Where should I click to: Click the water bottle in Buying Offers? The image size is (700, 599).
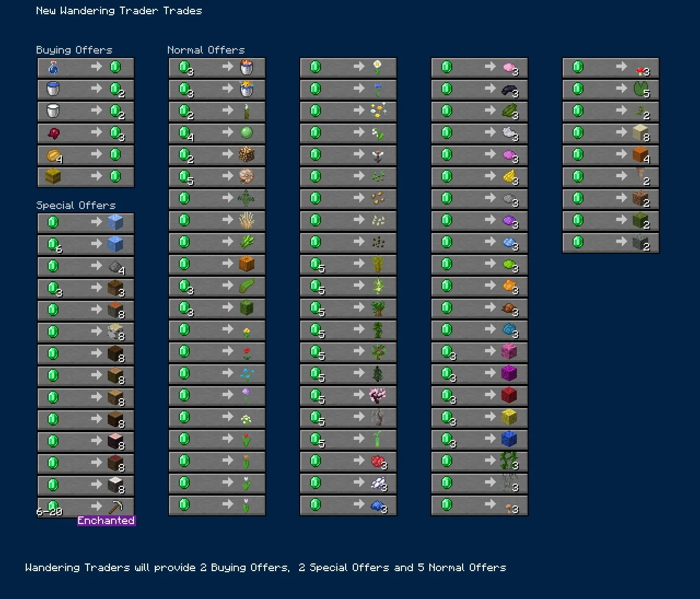[x=54, y=67]
